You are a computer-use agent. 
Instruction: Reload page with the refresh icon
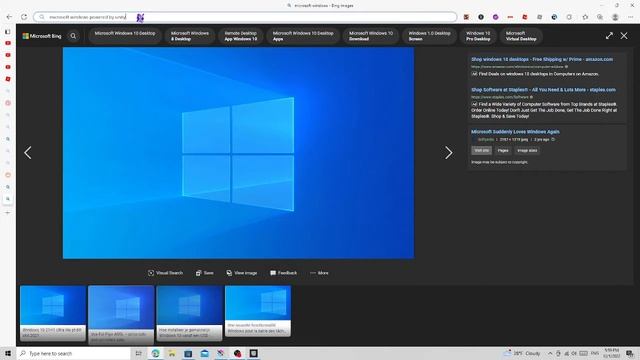[x=24, y=17]
